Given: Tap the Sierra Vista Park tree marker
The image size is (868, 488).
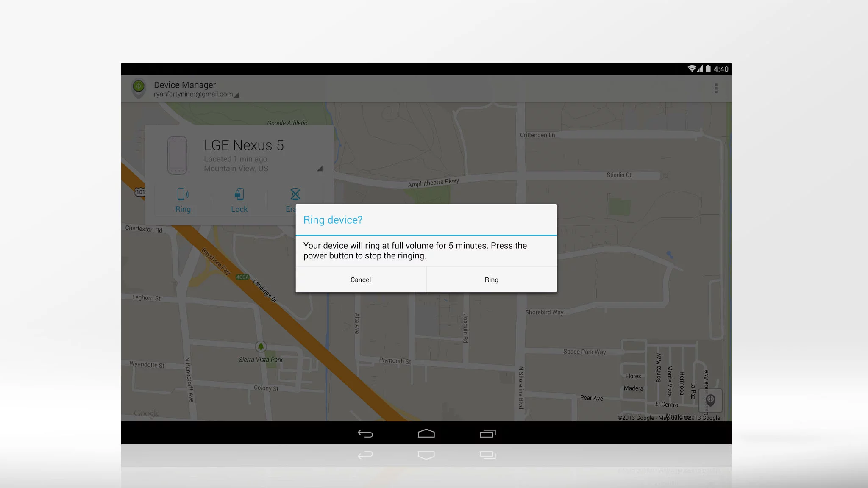Looking at the screenshot, I should [x=260, y=347].
